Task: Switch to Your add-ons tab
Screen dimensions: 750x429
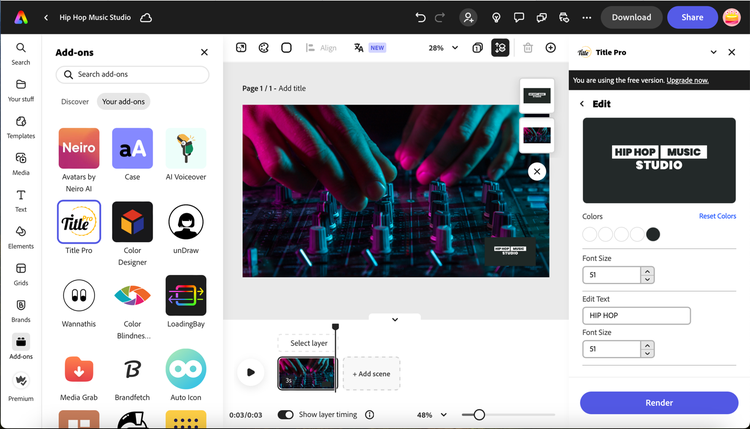Action: coord(123,101)
